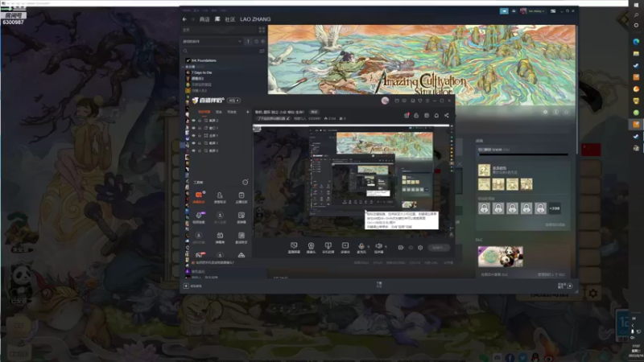Open Steam downloads at bottom center
This screenshot has width=644, height=362.
click(x=379, y=285)
